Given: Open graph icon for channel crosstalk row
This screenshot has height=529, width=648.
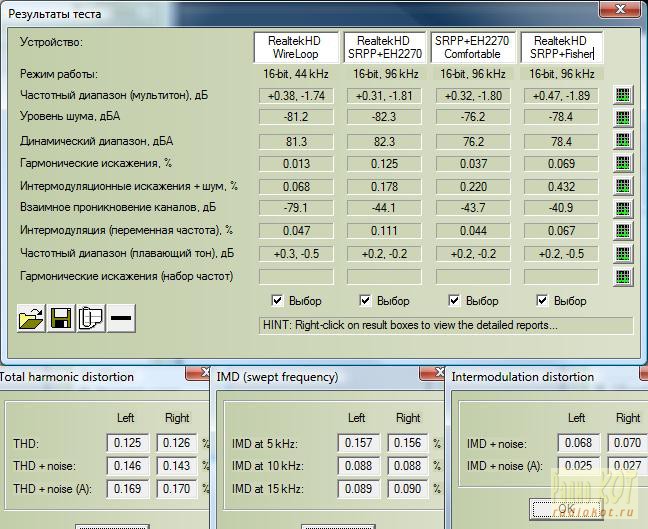Looking at the screenshot, I should click(622, 208).
